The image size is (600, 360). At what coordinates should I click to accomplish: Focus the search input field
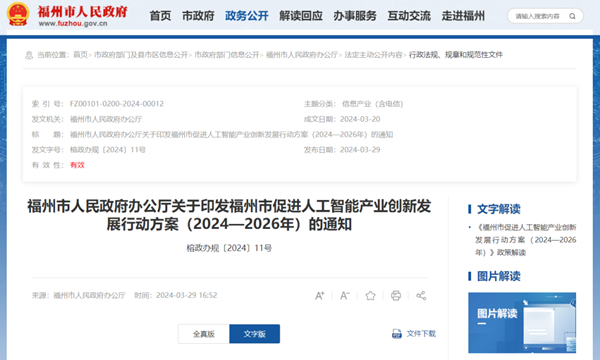537,16
